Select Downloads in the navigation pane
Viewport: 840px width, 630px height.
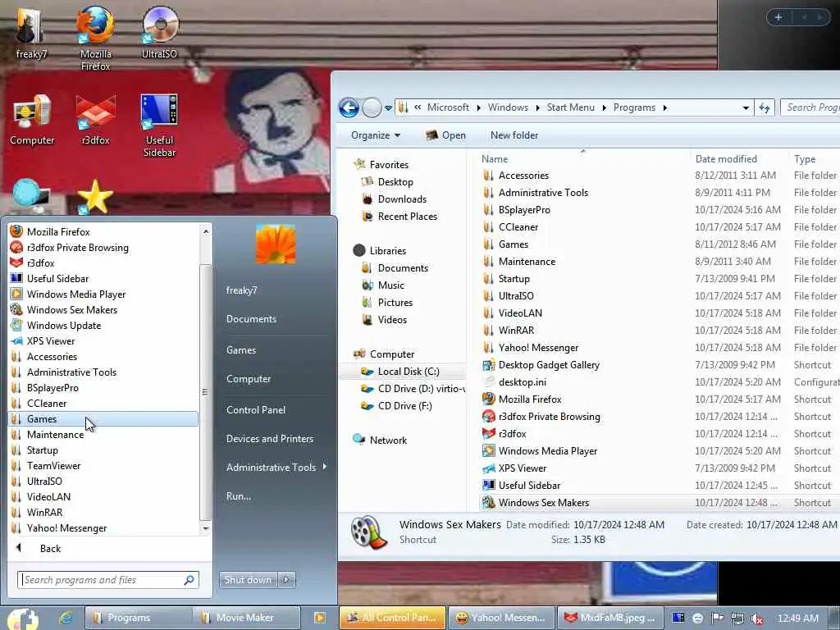402,199
